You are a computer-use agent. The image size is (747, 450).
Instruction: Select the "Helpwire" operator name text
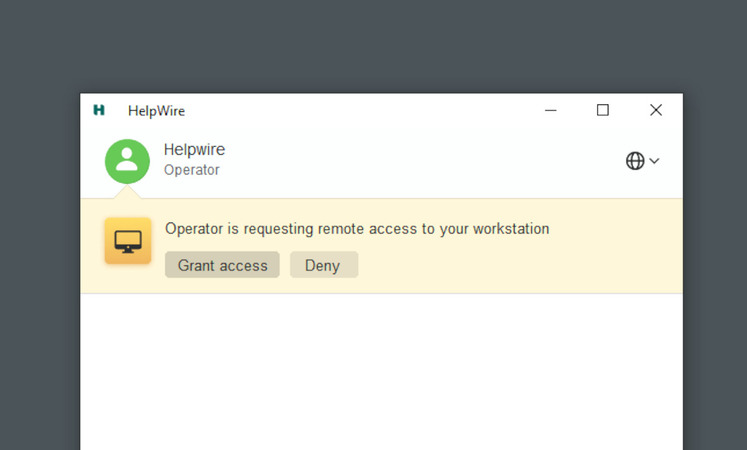point(194,150)
